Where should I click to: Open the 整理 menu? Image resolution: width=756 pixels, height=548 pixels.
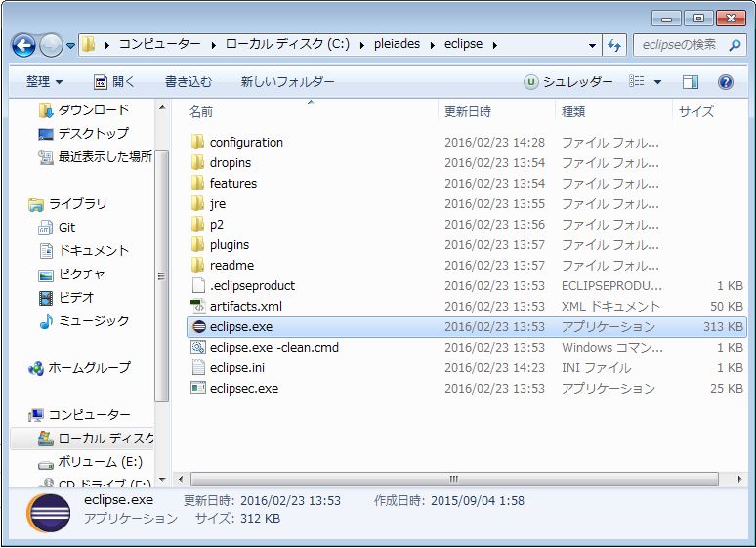pos(44,81)
